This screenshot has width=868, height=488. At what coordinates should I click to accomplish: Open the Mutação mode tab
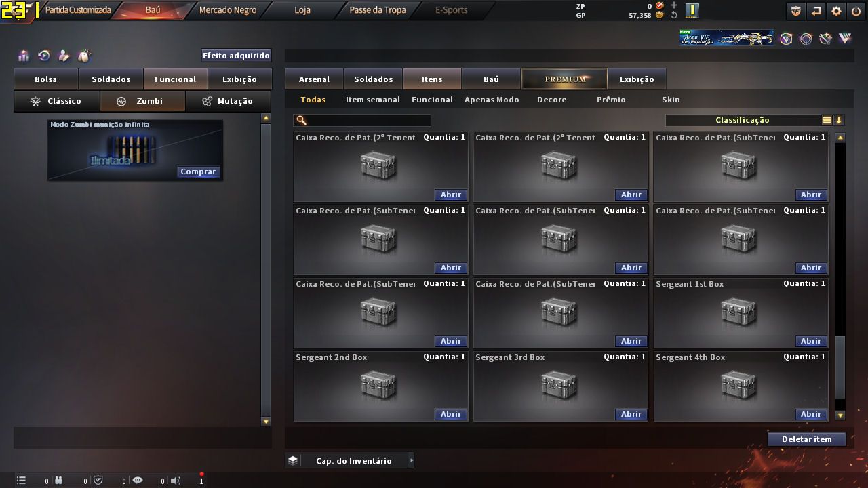(228, 101)
